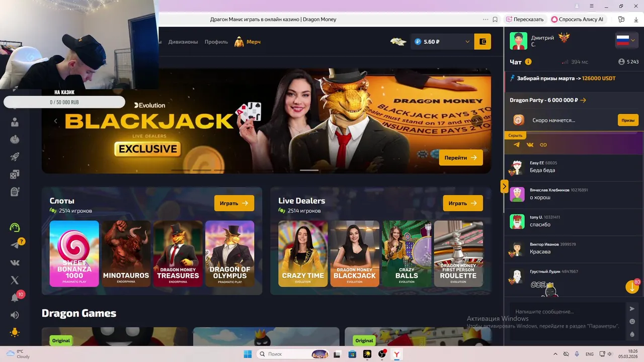This screenshot has width=644, height=362.
Task: Send chat message arrow icon
Action: (x=632, y=309)
